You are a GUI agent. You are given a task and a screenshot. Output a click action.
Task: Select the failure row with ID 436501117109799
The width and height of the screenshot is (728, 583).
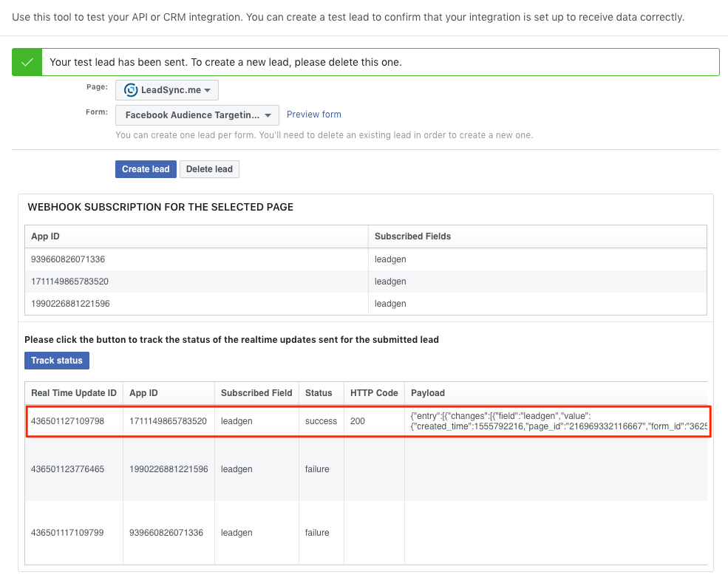67,533
